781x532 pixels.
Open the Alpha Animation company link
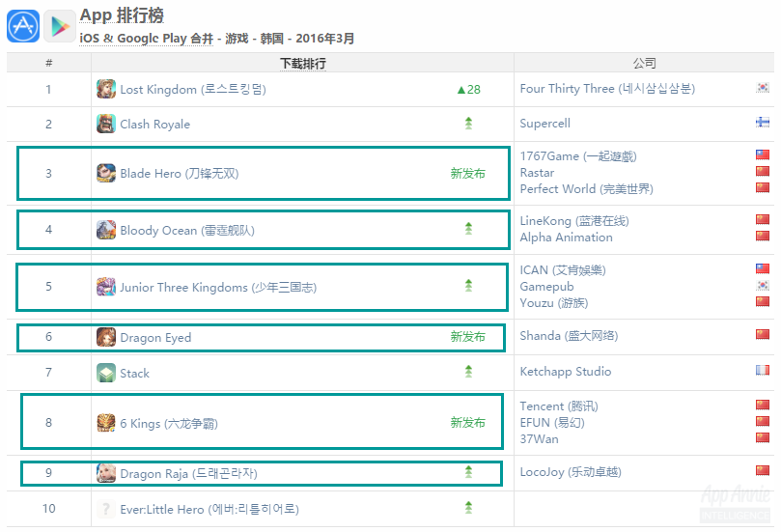click(x=567, y=238)
